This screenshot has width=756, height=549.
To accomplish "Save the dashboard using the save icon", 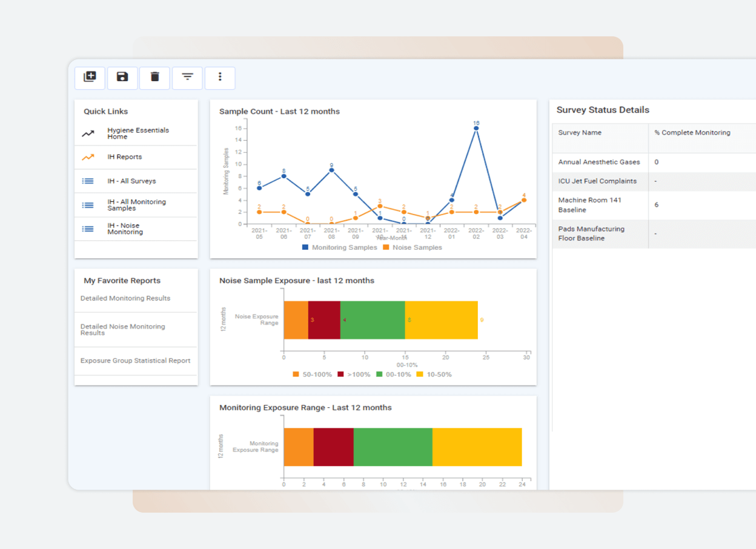I will [122, 78].
